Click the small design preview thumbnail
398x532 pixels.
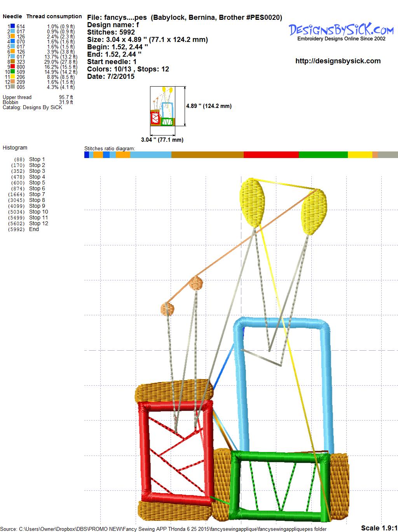162,106
